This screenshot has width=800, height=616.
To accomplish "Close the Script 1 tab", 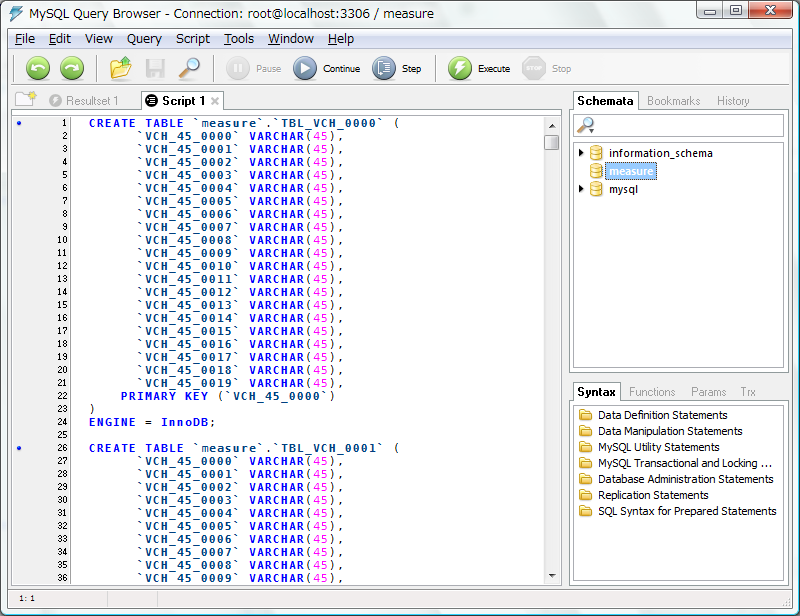I will (215, 101).
